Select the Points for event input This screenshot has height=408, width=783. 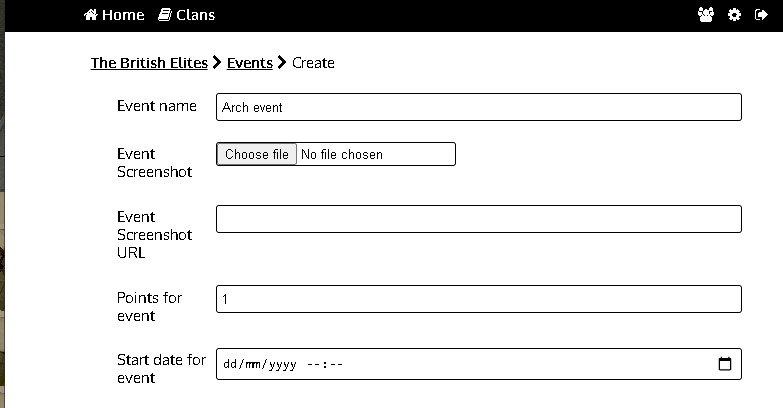coord(478,299)
